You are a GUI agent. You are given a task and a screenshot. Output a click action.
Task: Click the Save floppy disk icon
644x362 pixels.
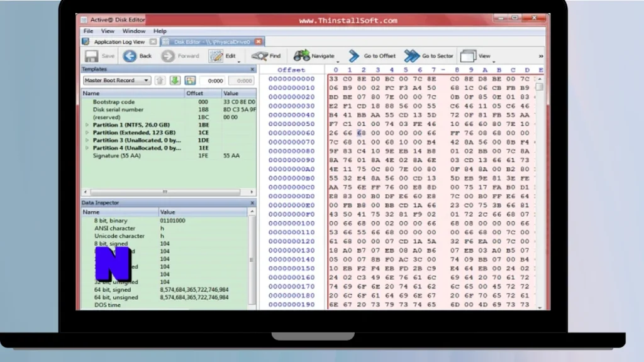(91, 56)
